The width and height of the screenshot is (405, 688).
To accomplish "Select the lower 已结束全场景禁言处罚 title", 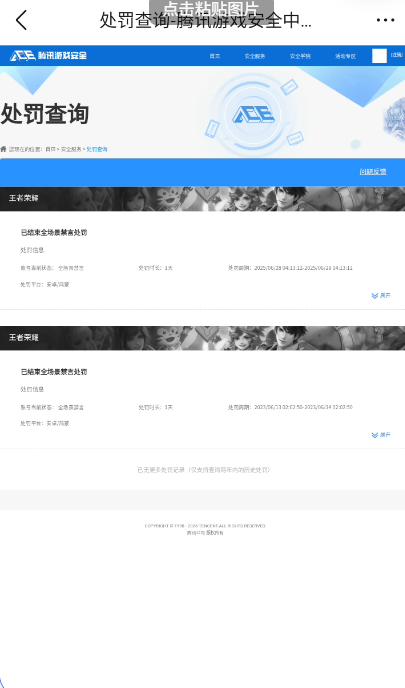I will pyautogui.click(x=54, y=372).
